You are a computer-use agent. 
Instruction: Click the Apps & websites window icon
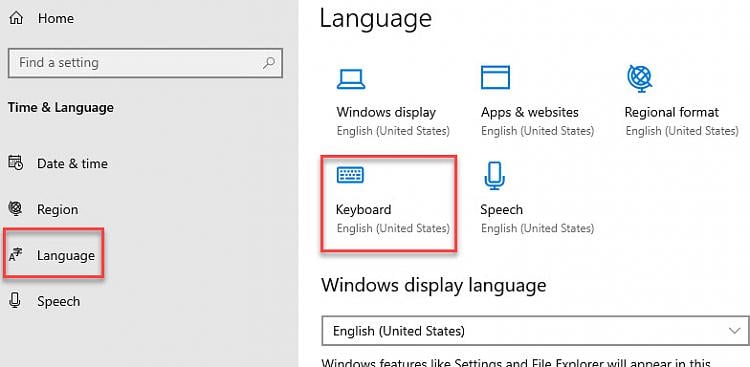coord(496,78)
